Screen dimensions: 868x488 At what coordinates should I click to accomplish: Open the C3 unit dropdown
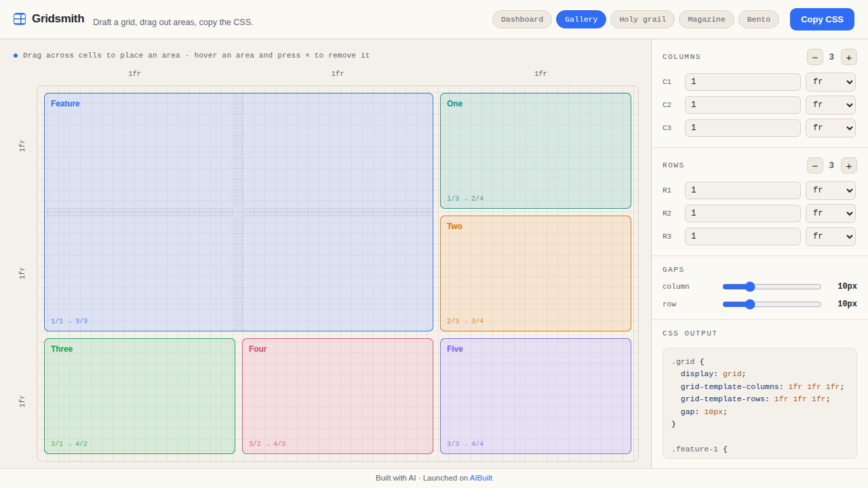tap(831, 128)
